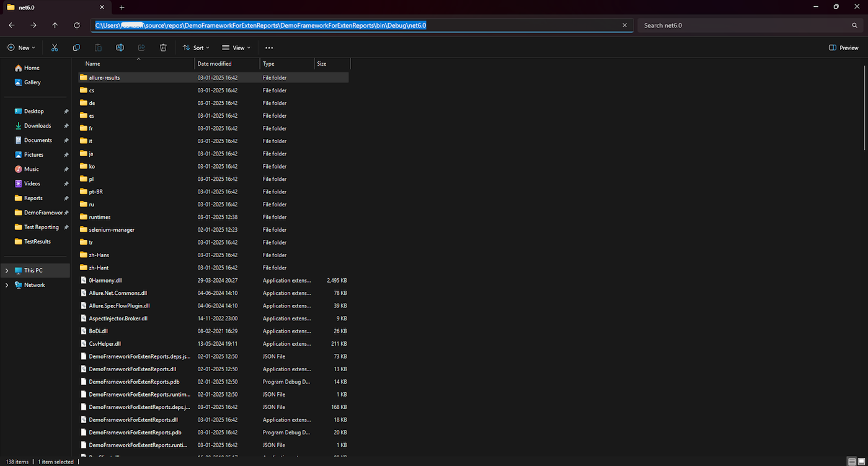
Task: Open the Sort dropdown
Action: click(x=196, y=48)
